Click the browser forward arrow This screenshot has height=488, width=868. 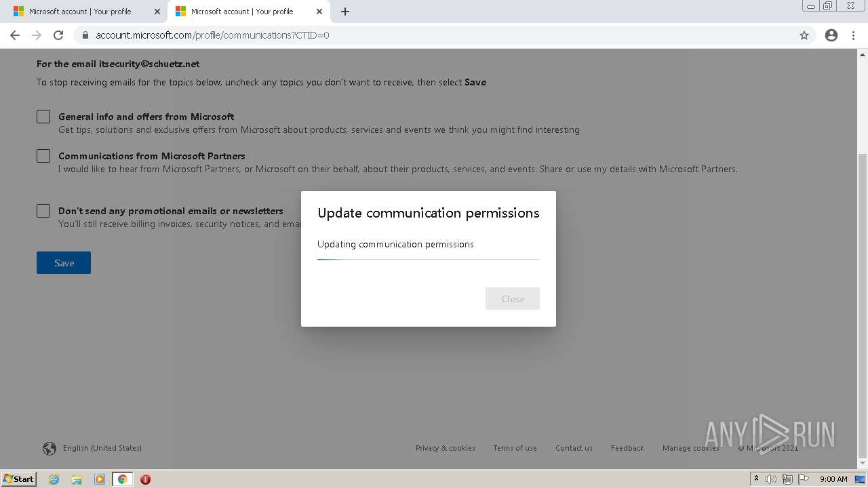[x=37, y=35]
